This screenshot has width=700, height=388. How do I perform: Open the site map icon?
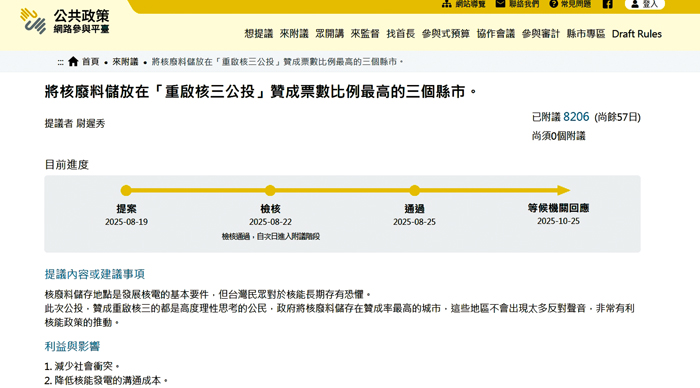click(446, 4)
